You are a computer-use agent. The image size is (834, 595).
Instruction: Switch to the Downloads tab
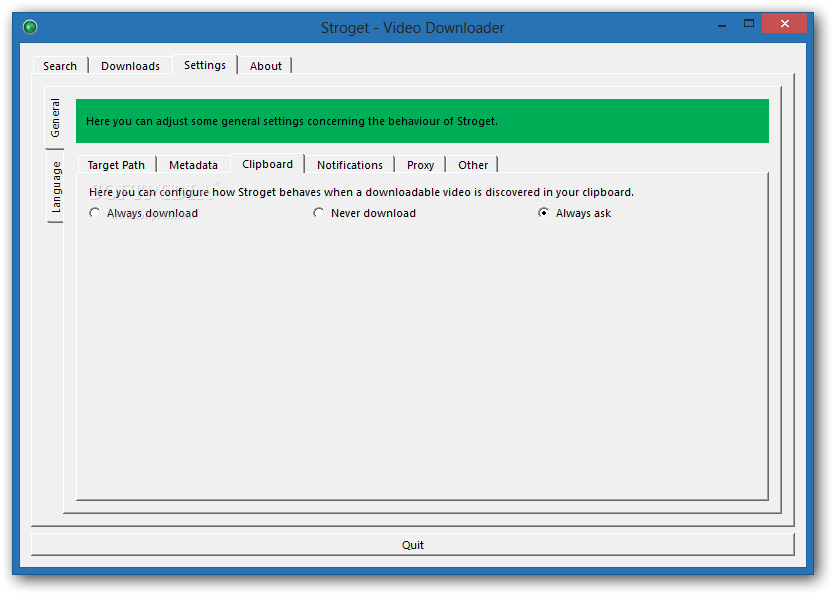pos(130,66)
